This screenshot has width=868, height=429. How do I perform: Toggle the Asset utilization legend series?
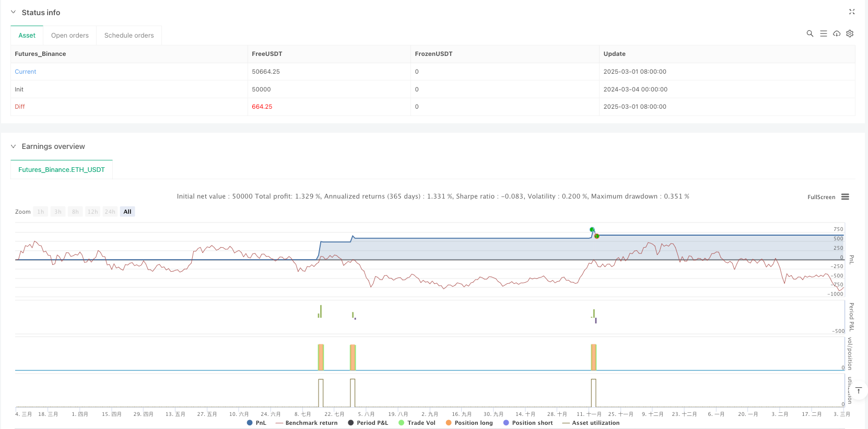[591, 423]
